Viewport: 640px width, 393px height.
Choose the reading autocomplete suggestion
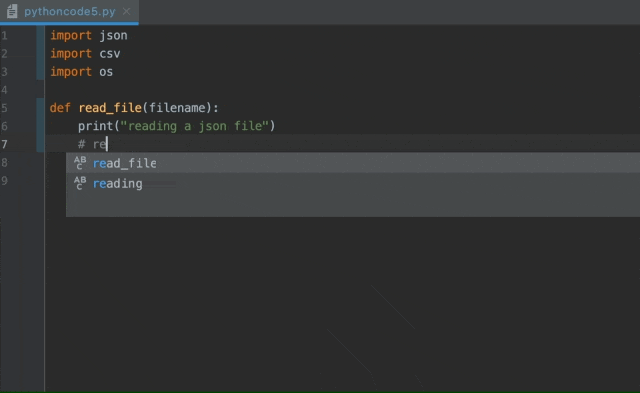[x=353, y=183]
